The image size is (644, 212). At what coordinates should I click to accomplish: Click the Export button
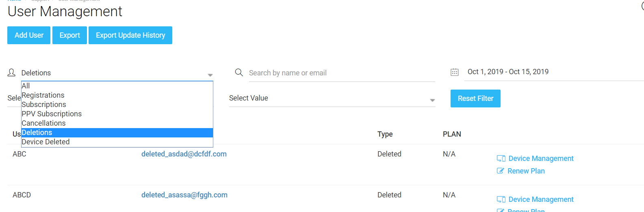(69, 35)
